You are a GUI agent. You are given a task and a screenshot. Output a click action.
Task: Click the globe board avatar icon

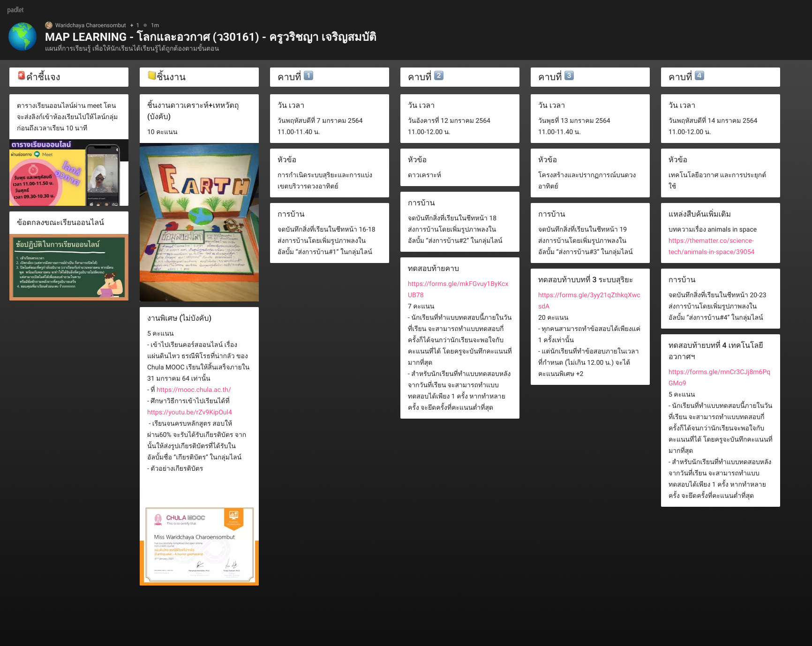23,38
